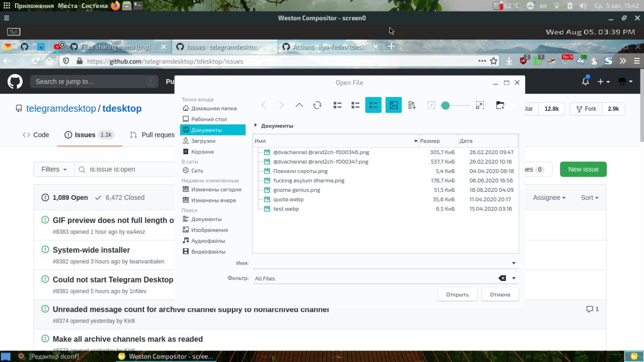Go forward in Open File dialog
This screenshot has height=362, width=644.
coord(281,105)
